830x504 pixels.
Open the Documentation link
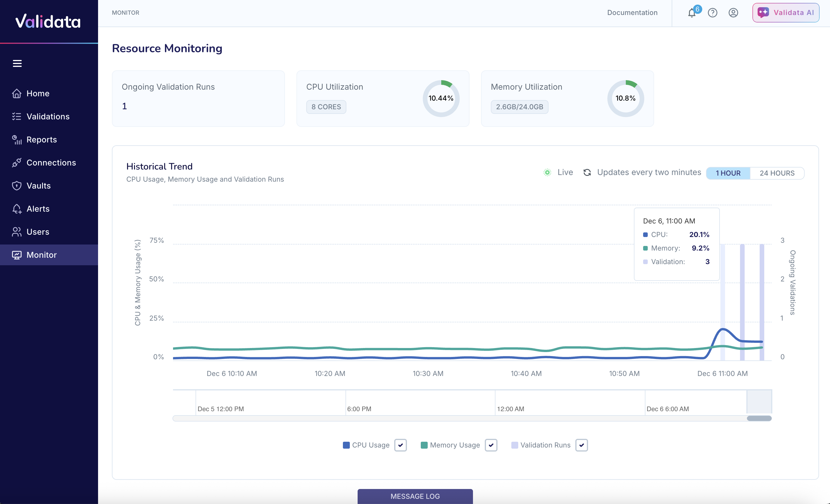632,12
